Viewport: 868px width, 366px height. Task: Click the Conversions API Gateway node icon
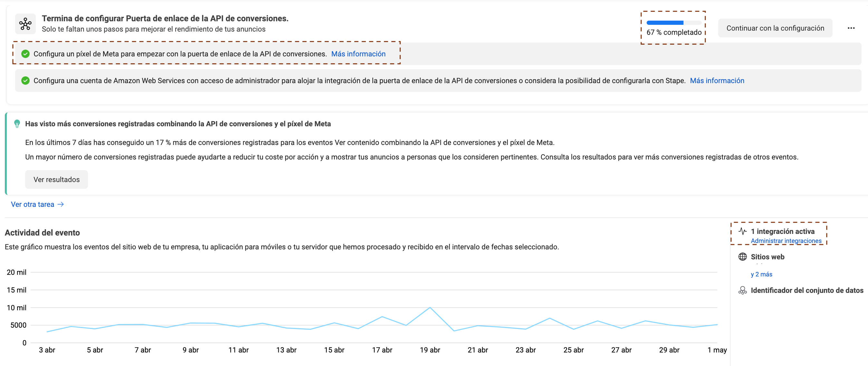pos(25,24)
